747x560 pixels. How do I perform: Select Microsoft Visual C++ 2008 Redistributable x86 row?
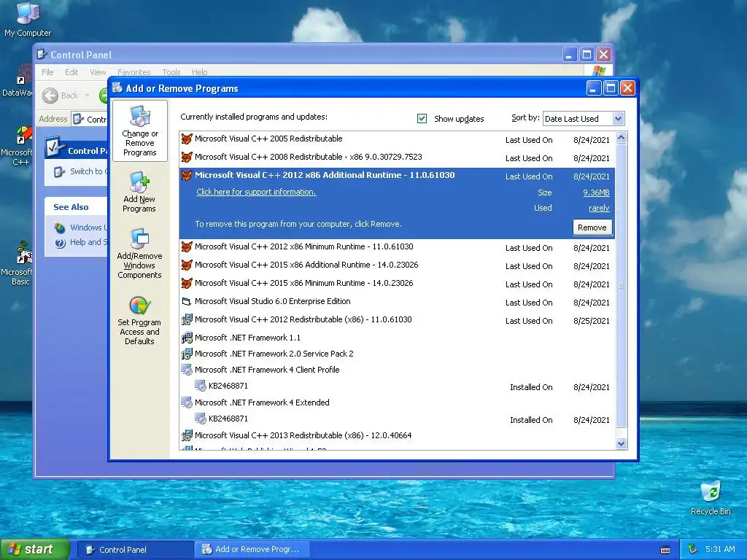(x=398, y=157)
